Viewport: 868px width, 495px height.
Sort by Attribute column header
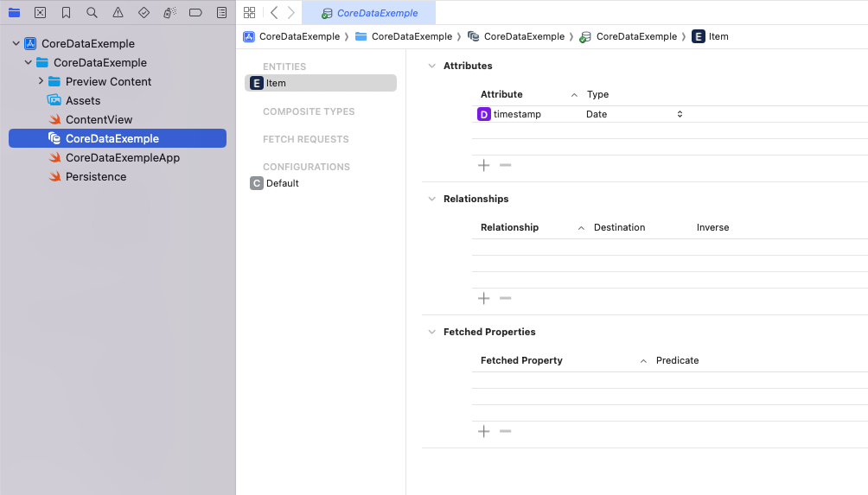click(x=501, y=94)
